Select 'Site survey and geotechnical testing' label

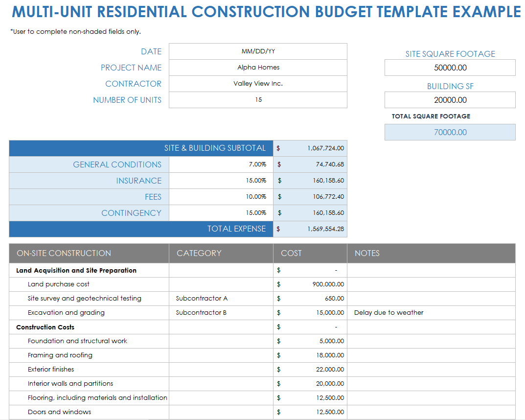coord(84,299)
